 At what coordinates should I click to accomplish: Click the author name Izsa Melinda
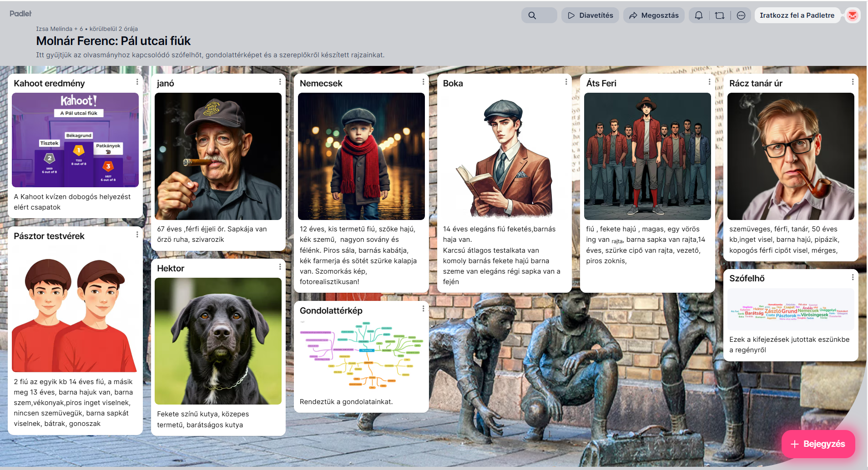click(54, 29)
